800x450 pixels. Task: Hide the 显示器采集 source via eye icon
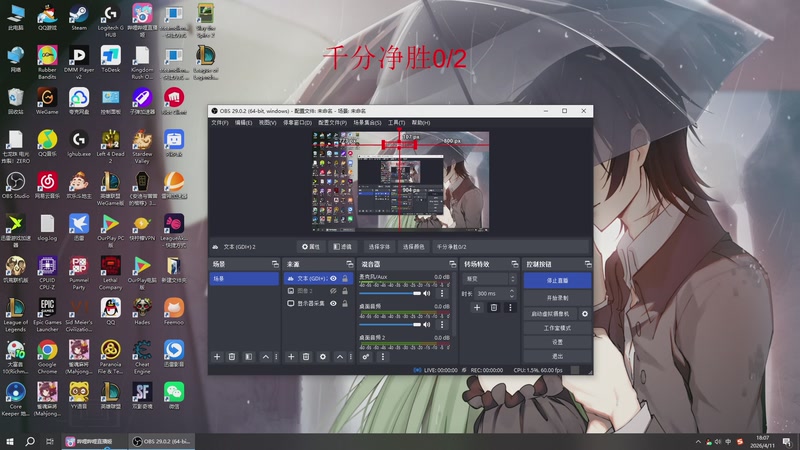333,303
